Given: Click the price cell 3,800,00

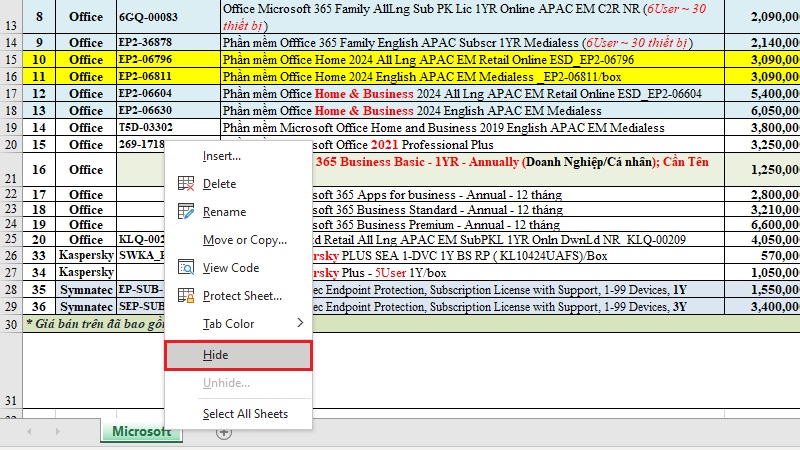Looking at the screenshot, I should [762, 128].
